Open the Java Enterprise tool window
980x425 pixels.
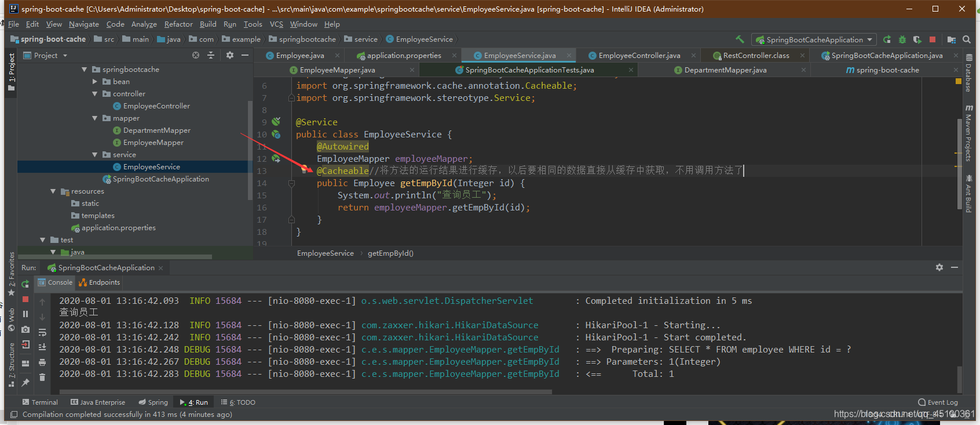[98, 402]
